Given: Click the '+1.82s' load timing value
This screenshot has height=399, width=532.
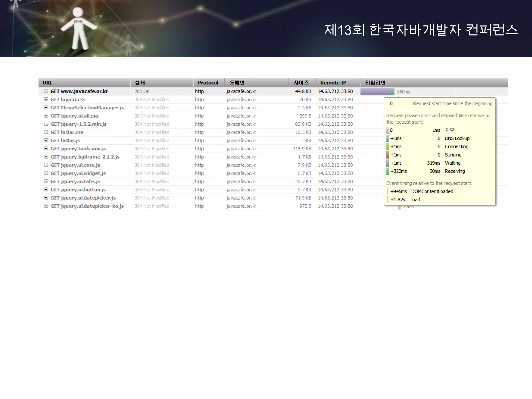Looking at the screenshot, I should (398, 199).
